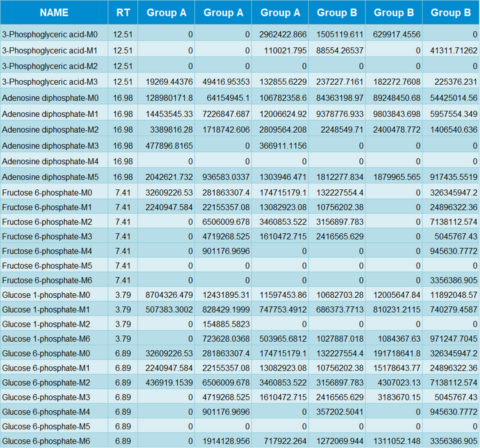The height and width of the screenshot is (448, 480).
Task: Select the last Group B column header
Action: 451,13
